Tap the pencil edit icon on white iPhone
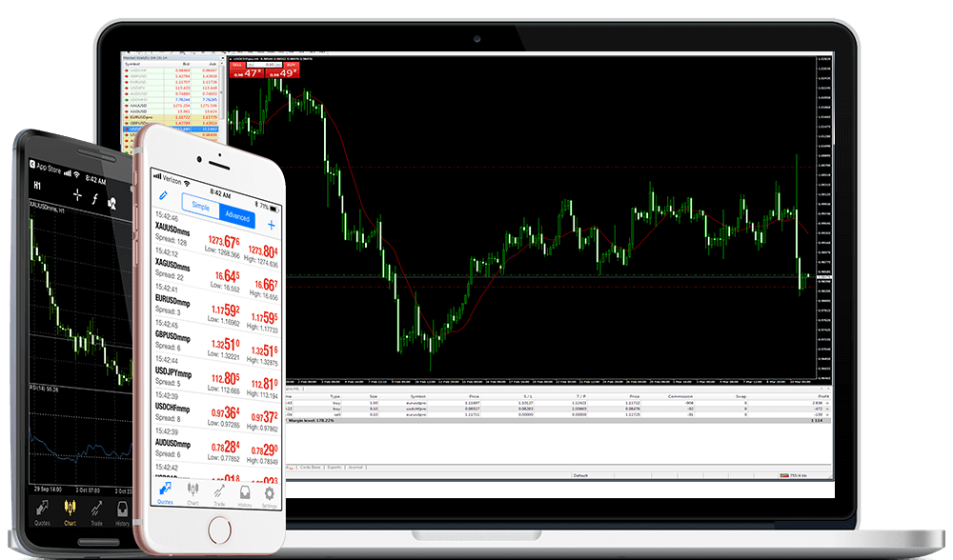This screenshot has width=953, height=560. click(x=163, y=195)
